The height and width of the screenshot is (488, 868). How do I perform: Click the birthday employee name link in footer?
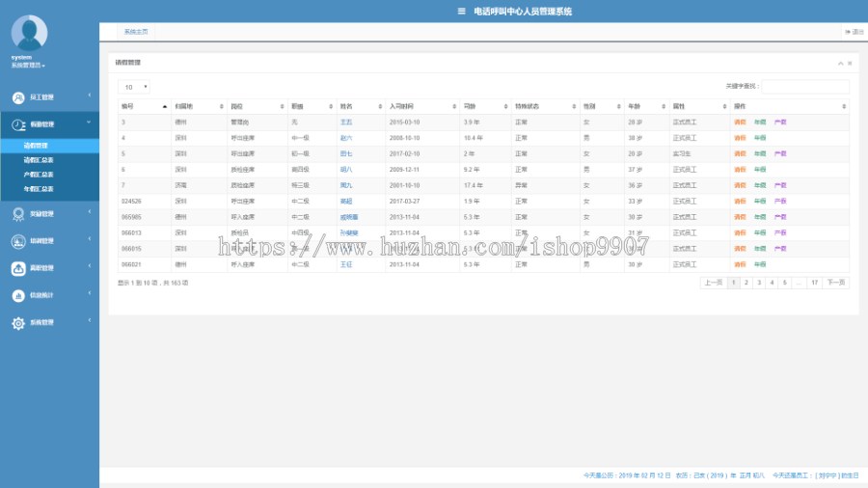tap(827, 475)
